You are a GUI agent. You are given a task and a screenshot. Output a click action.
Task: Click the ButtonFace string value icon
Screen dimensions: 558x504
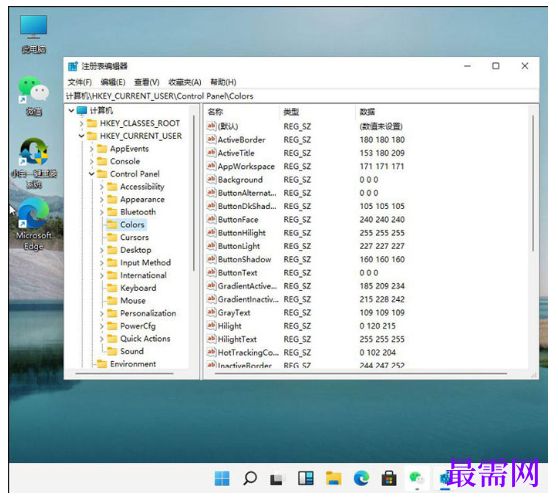click(211, 219)
